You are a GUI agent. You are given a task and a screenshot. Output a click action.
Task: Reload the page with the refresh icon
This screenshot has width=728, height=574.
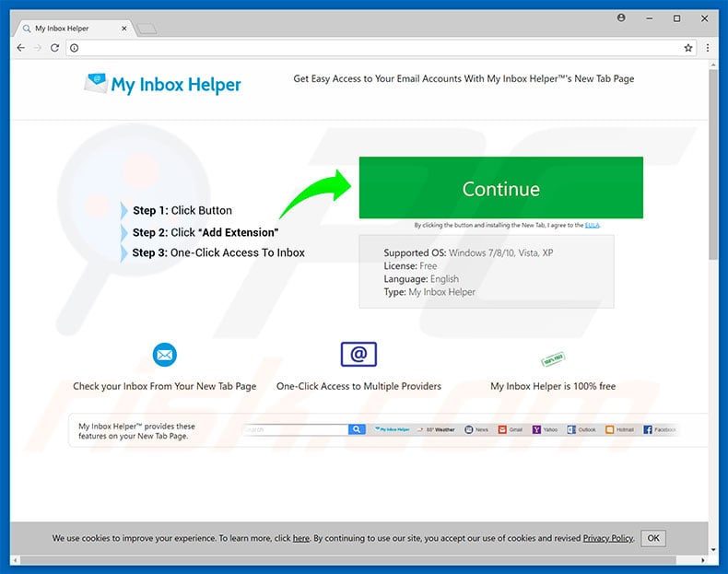click(x=54, y=48)
